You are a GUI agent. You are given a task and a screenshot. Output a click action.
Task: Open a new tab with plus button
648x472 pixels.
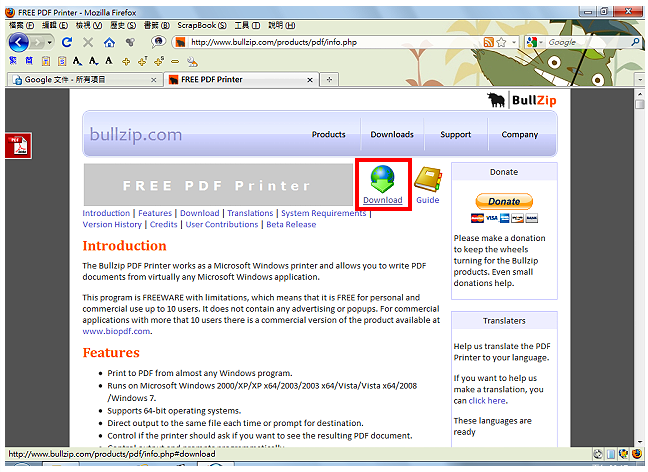coord(329,79)
